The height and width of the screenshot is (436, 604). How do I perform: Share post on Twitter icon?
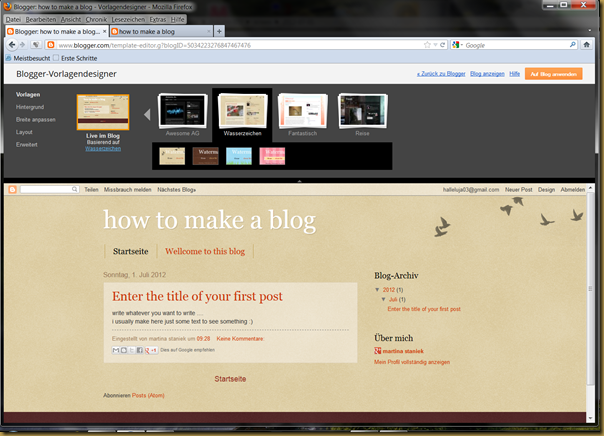click(x=132, y=350)
